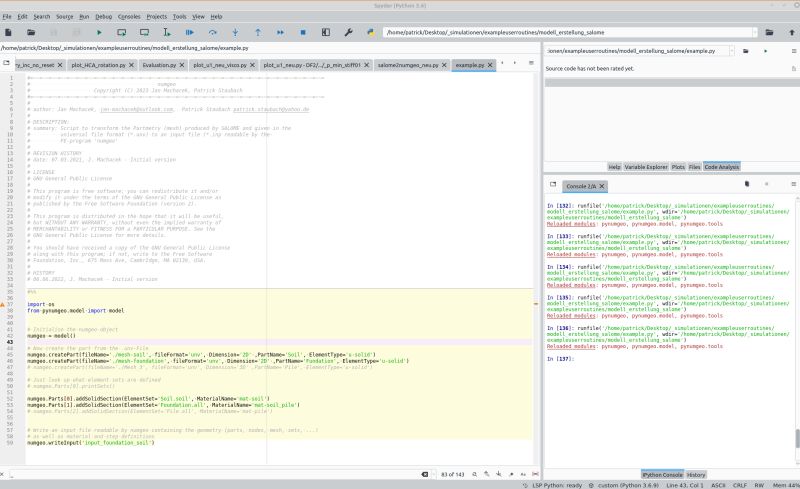Viewport: 800px width, 489px height.
Task: Click the New file icon in toolbar
Action: [x=9, y=32]
